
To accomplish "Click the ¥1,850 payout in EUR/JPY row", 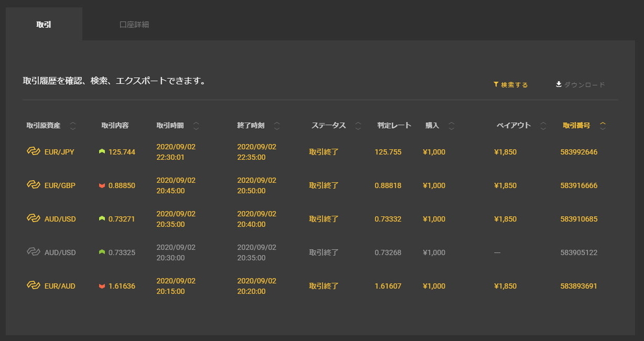I will (x=505, y=152).
